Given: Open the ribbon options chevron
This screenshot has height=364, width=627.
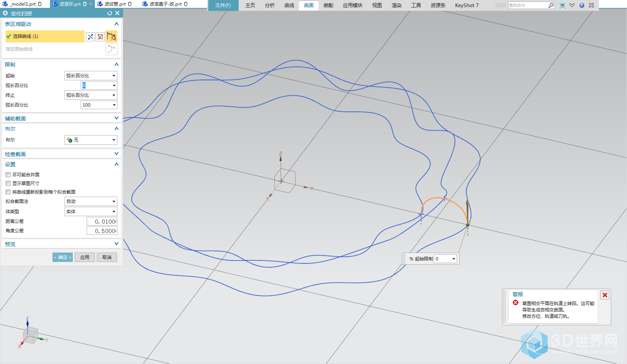Looking at the screenshot, I should (x=572, y=5).
